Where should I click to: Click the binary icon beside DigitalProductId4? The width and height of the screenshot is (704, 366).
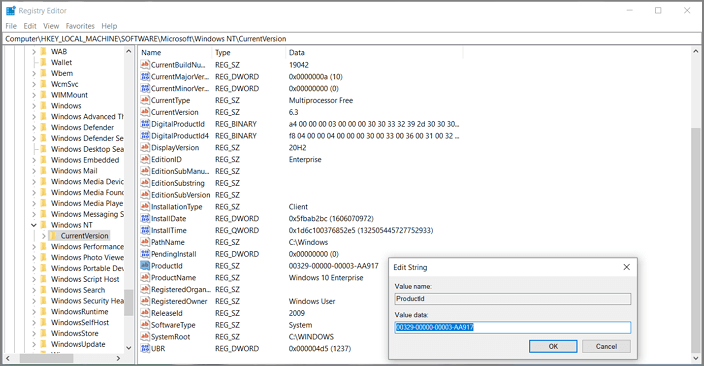pos(145,136)
